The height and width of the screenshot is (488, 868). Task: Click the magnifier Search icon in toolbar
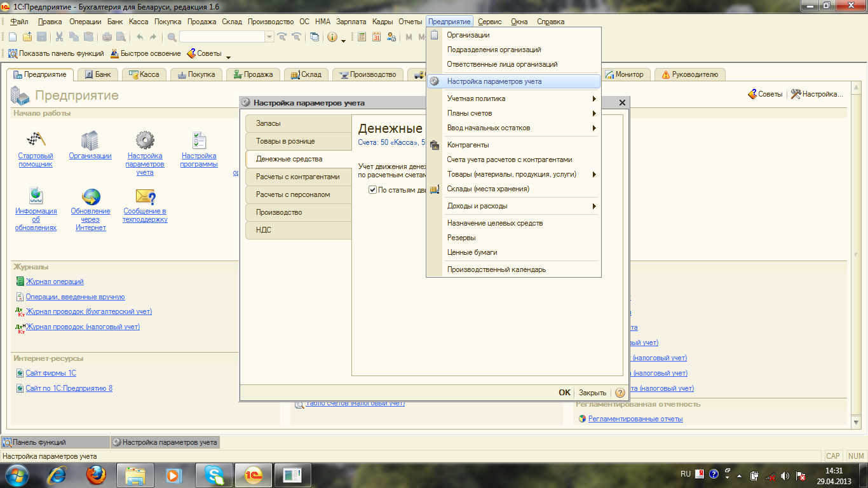point(172,37)
